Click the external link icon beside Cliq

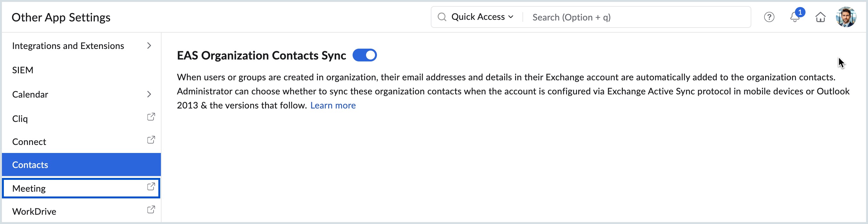coord(151,117)
